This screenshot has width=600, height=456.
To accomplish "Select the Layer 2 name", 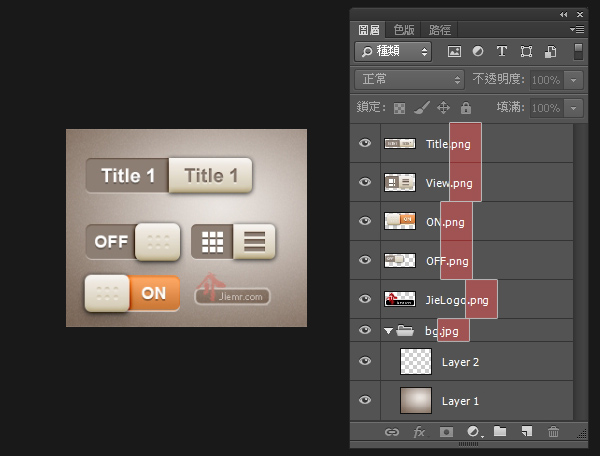I will pyautogui.click(x=460, y=362).
